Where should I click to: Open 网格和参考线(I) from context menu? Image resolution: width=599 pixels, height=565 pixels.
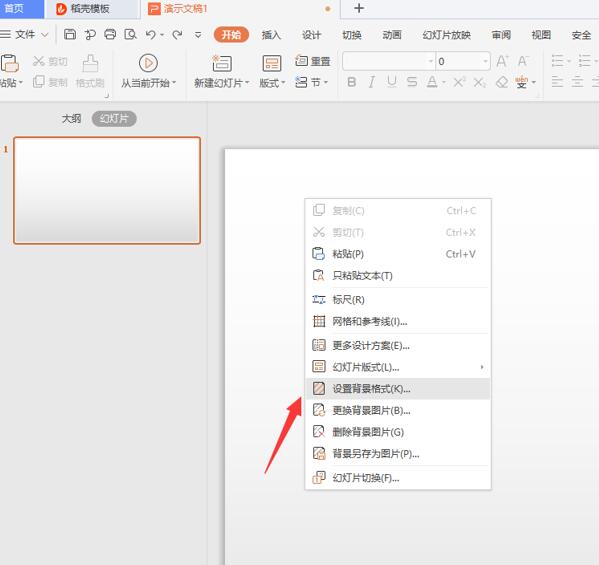(x=398, y=321)
